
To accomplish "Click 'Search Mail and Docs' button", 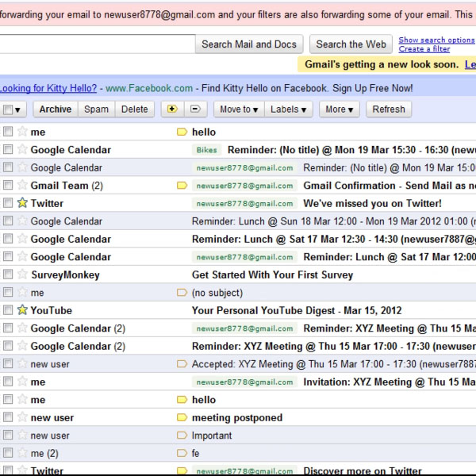I will pos(249,44).
